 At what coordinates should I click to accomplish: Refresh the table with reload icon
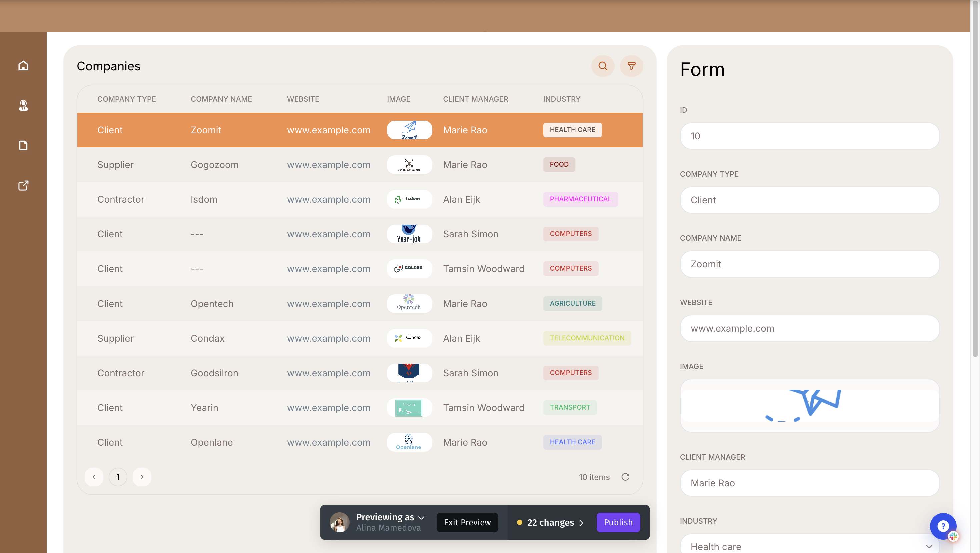(x=625, y=477)
